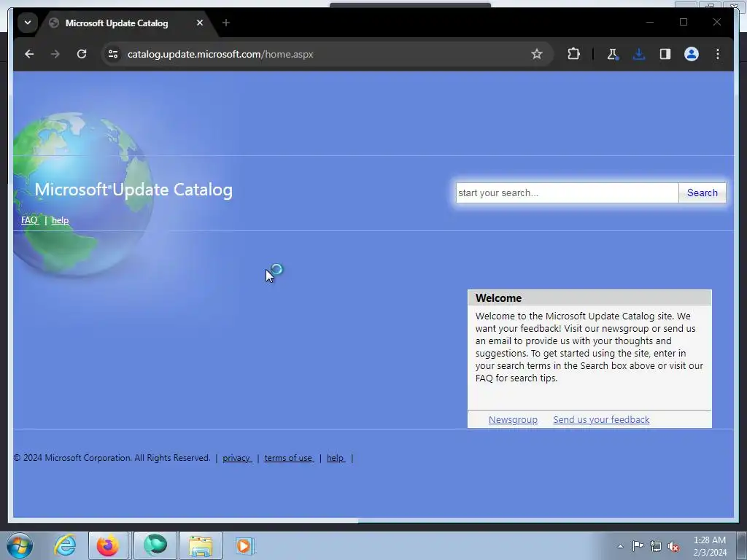Click Send us your feedback link
Image resolution: width=747 pixels, height=560 pixels.
click(x=601, y=419)
